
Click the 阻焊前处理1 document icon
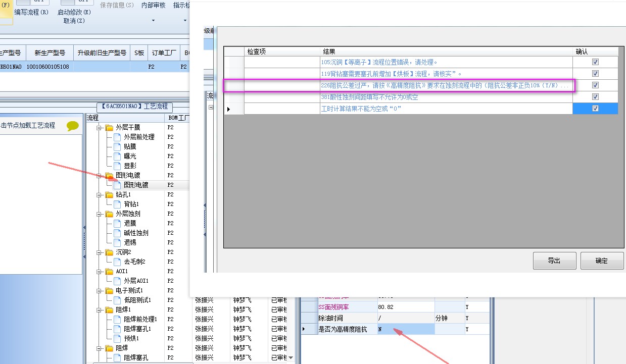(118, 320)
